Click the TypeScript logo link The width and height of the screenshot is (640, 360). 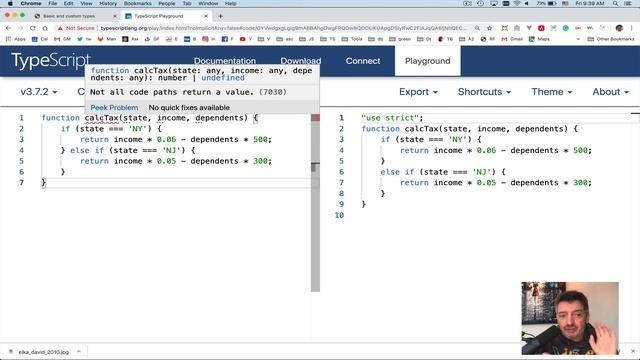51,60
